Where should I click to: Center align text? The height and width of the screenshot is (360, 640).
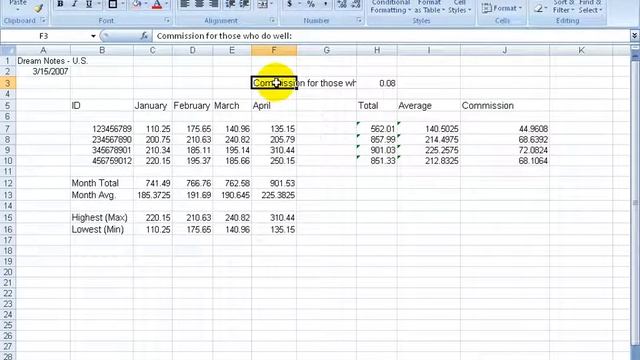coord(199,4)
